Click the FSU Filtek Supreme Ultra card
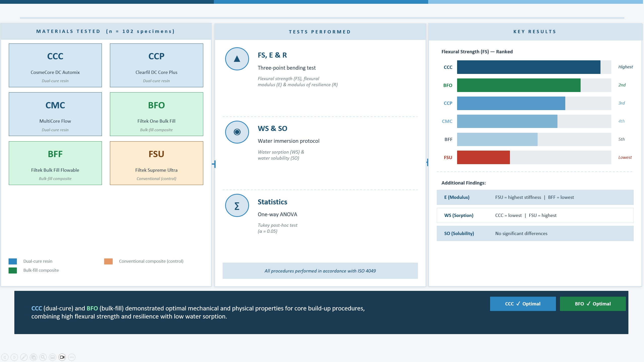This screenshot has width=644, height=362. tap(156, 163)
